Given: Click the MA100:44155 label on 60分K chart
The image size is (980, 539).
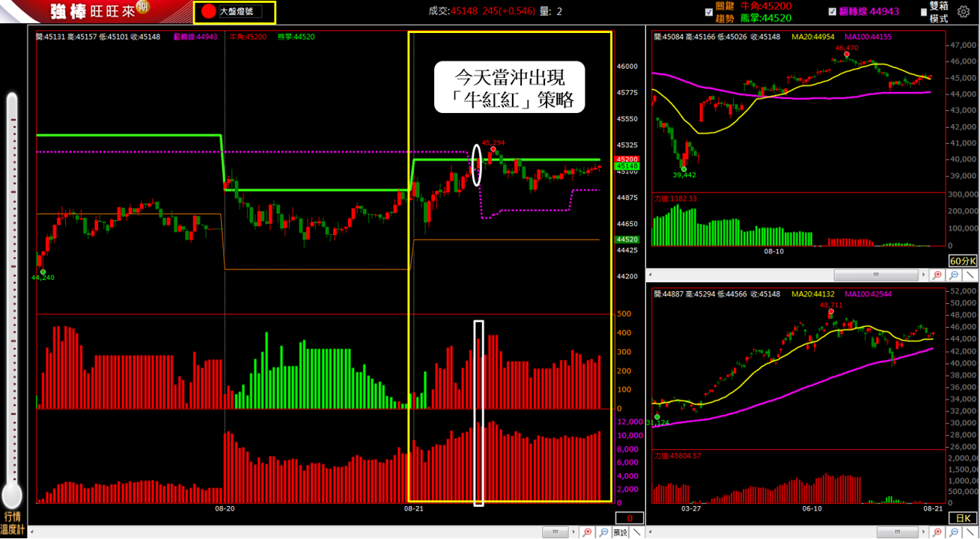Looking at the screenshot, I should 869,36.
